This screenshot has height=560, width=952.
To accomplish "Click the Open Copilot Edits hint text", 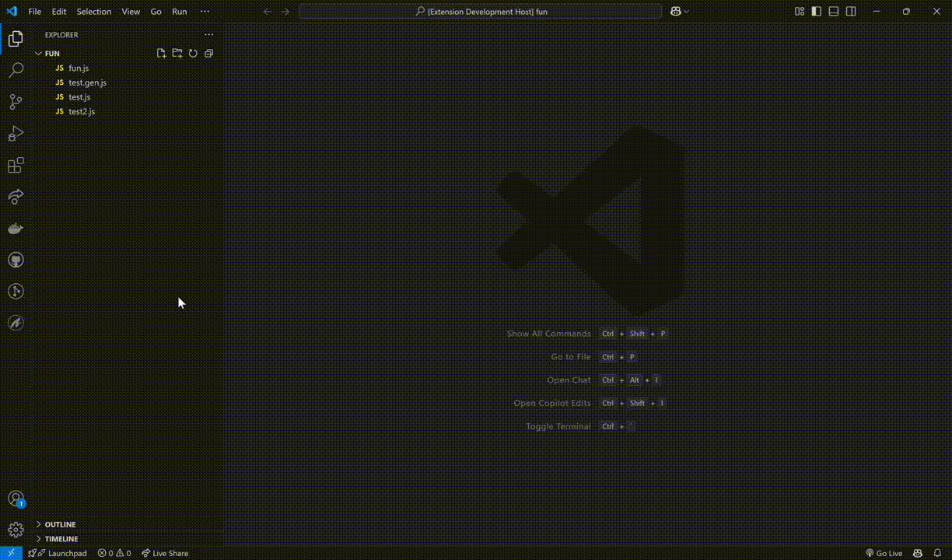I will coord(552,403).
